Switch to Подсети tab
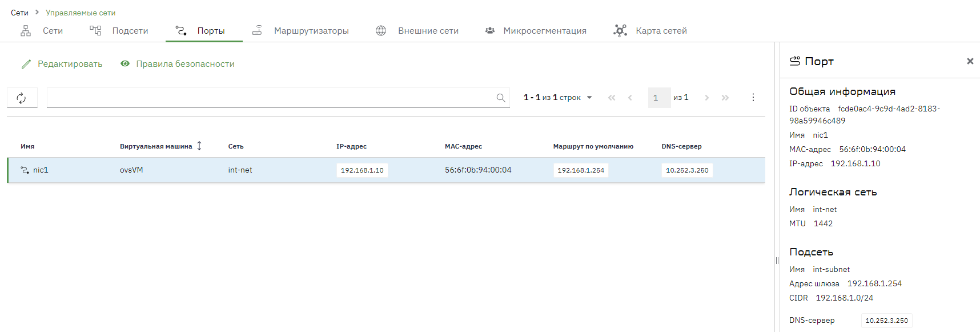980x332 pixels. click(x=119, y=31)
